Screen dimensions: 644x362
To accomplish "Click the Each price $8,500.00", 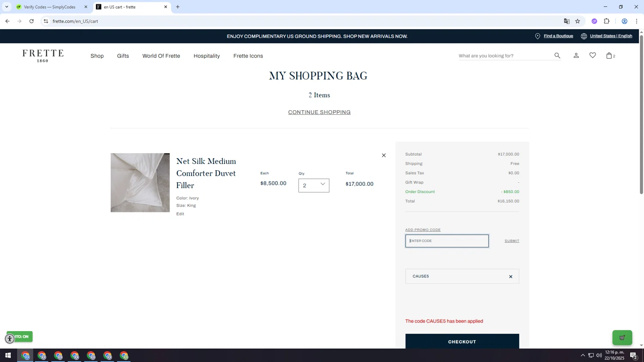I will pyautogui.click(x=273, y=184).
